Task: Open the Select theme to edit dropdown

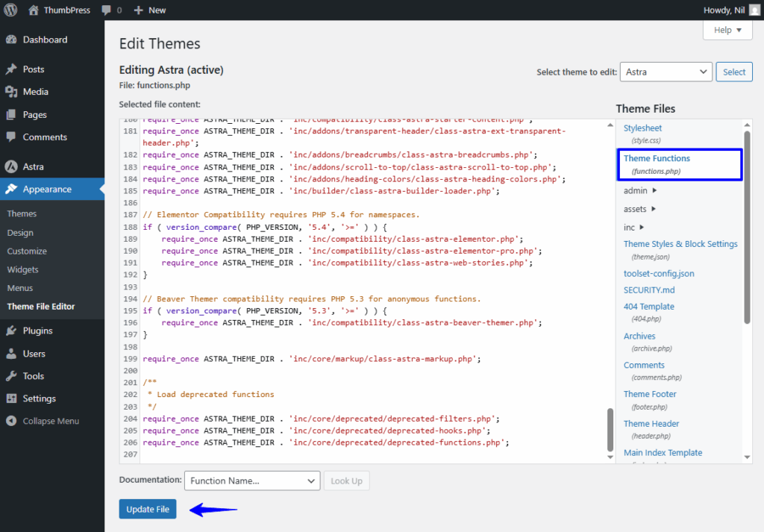Action: [666, 72]
